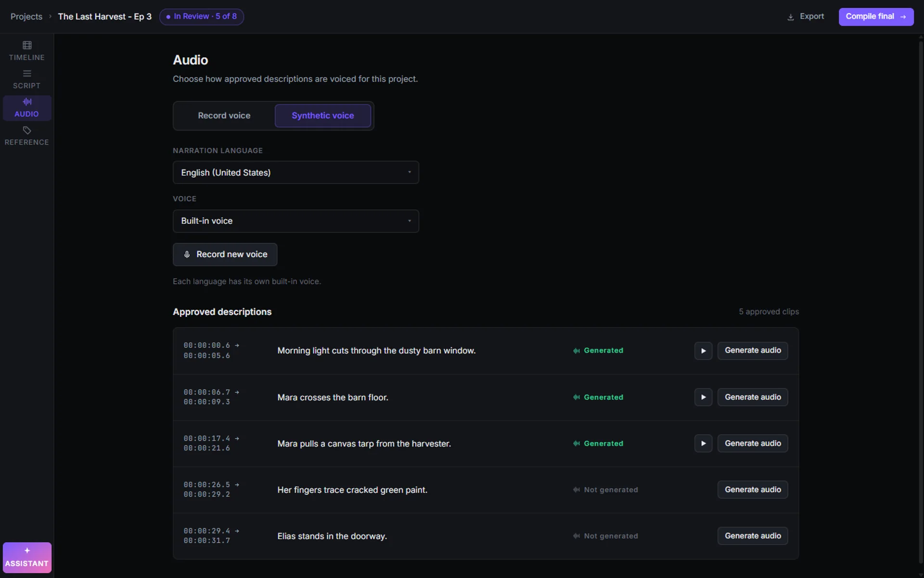Click description text "Elias stands in the doorway."

(332, 536)
